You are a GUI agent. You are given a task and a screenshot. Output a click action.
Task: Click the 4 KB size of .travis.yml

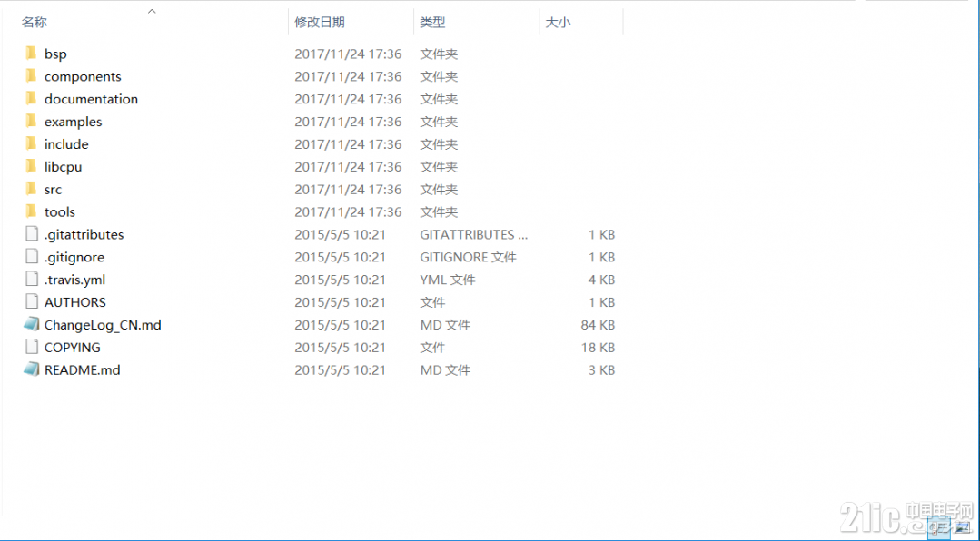(601, 280)
